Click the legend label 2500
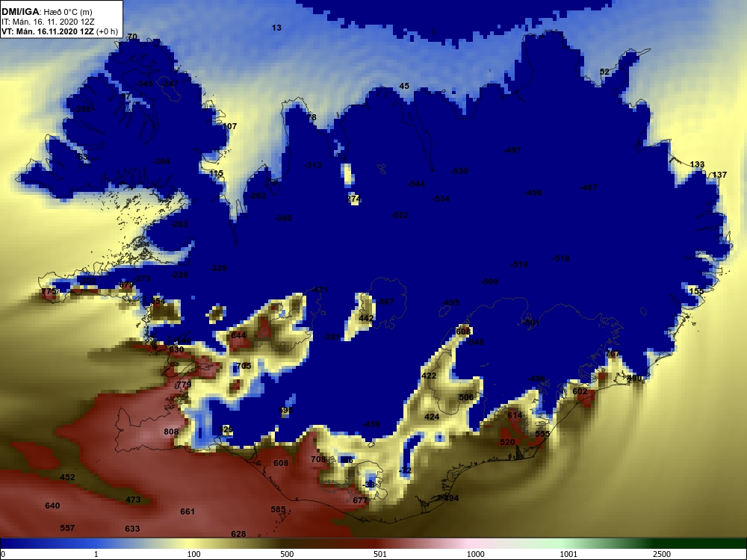The width and height of the screenshot is (747, 560). 662,554
